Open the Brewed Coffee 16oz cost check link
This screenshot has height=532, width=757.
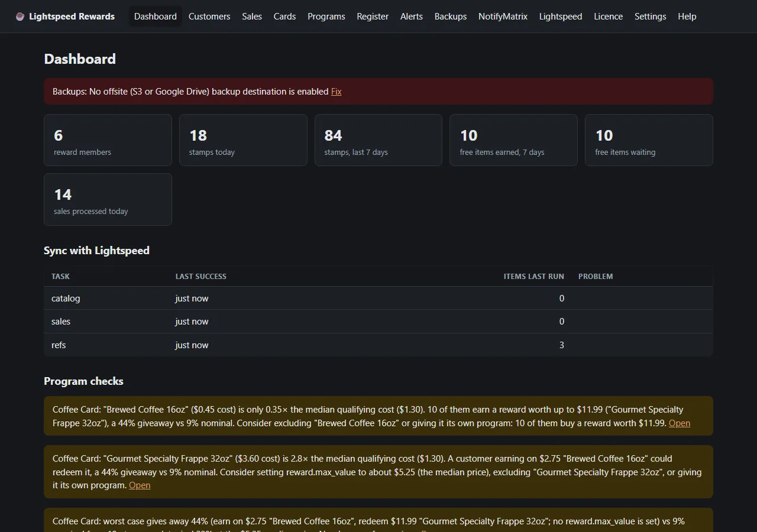click(680, 423)
